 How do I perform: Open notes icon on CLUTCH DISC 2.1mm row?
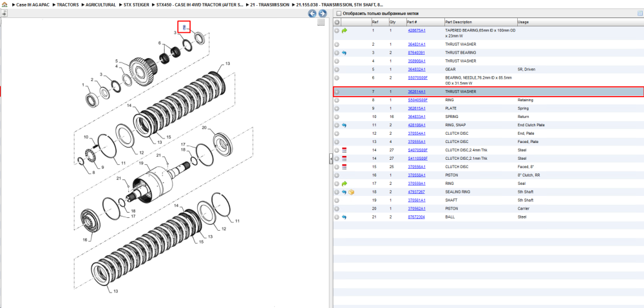tap(344, 159)
